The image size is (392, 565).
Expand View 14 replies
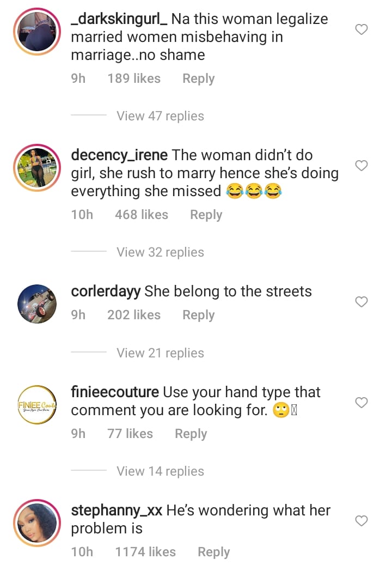160,471
